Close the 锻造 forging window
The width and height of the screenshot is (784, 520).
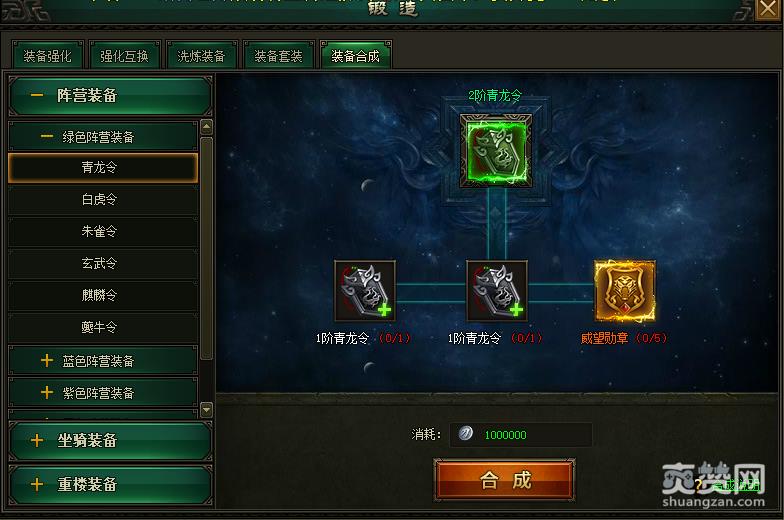tap(769, 9)
